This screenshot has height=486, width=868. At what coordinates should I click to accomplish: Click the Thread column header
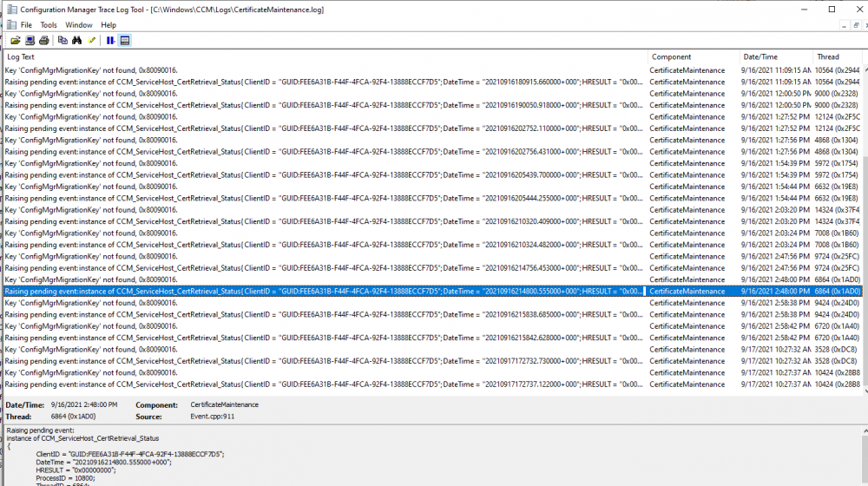(837, 57)
